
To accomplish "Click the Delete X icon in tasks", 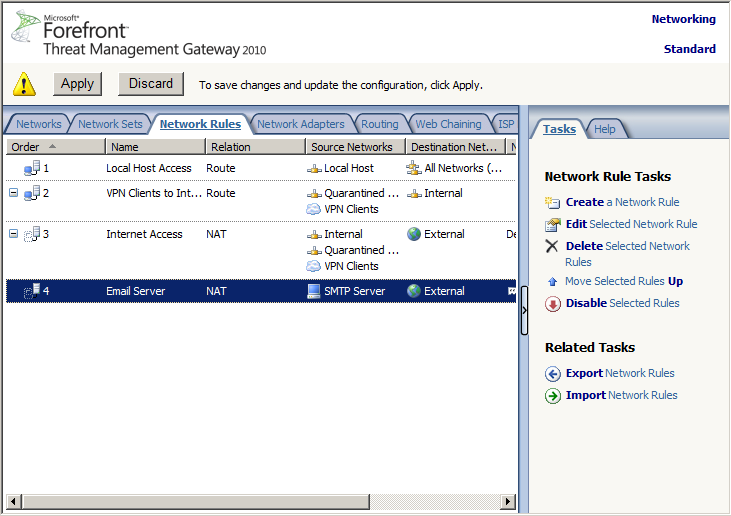I will (552, 246).
